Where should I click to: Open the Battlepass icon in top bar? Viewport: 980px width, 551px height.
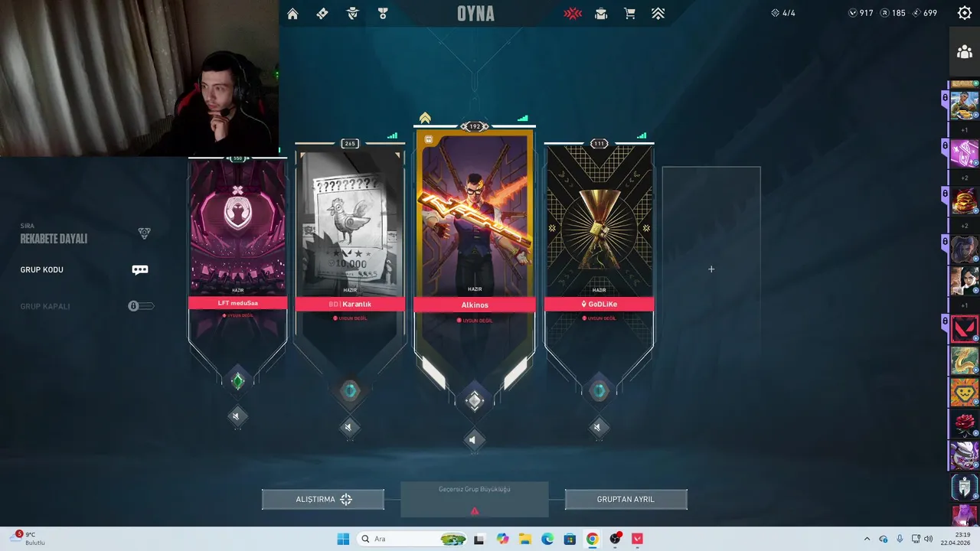click(x=322, y=13)
